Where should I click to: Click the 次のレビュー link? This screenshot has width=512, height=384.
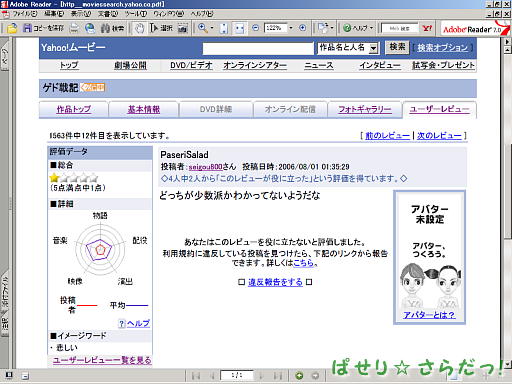click(439, 136)
